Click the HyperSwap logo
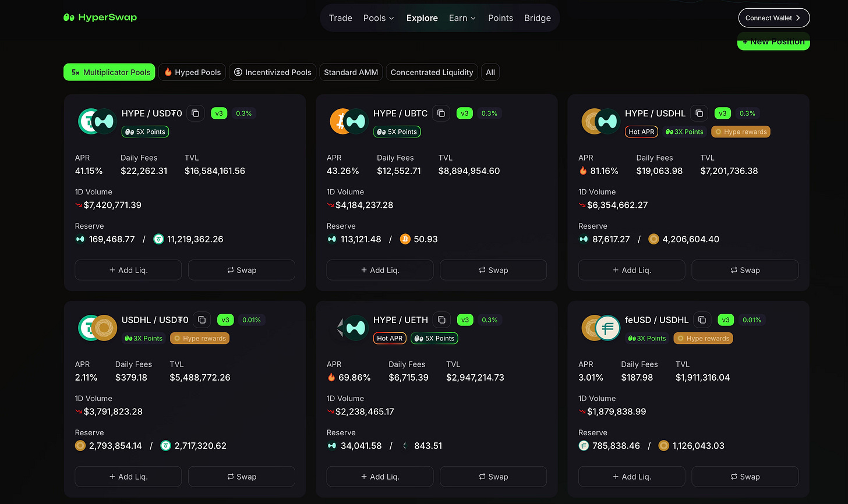 click(x=100, y=17)
